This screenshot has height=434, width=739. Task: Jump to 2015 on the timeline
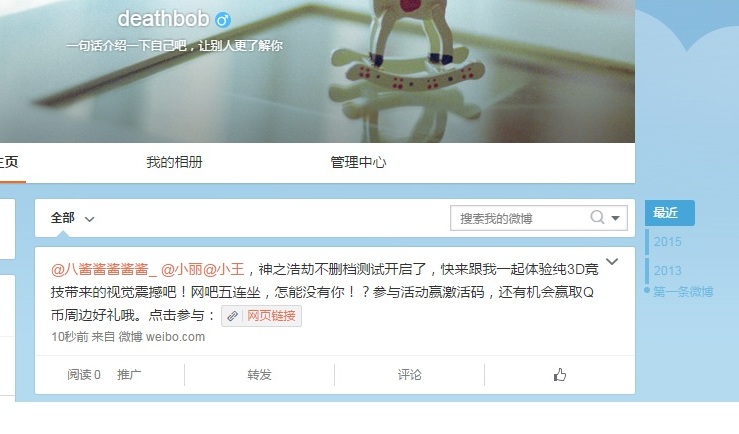click(x=667, y=242)
